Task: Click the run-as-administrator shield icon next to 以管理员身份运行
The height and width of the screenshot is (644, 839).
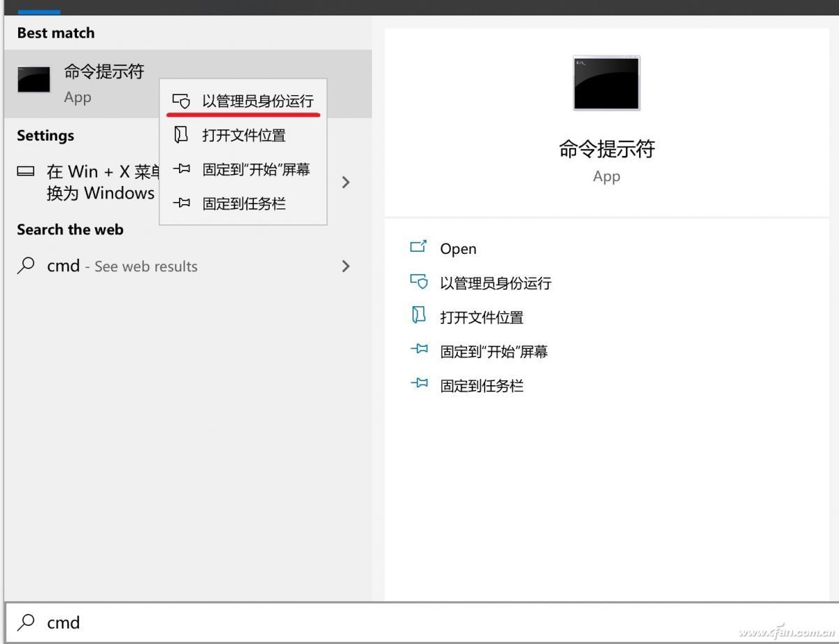Action: (x=182, y=101)
